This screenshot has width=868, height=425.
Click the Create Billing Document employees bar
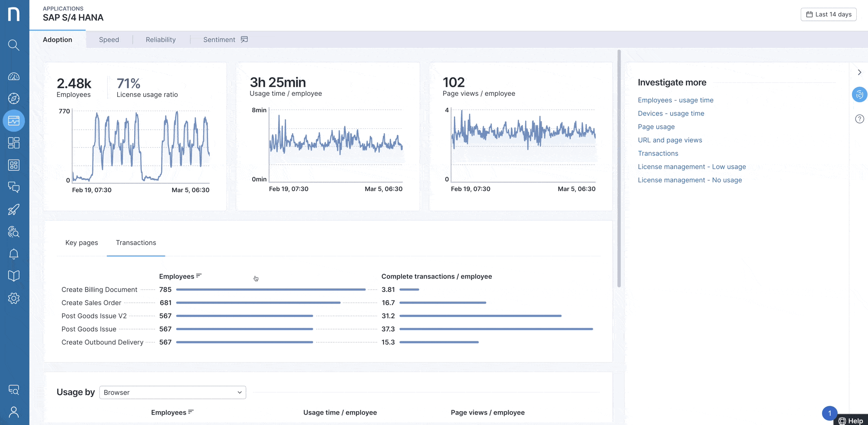click(271, 290)
